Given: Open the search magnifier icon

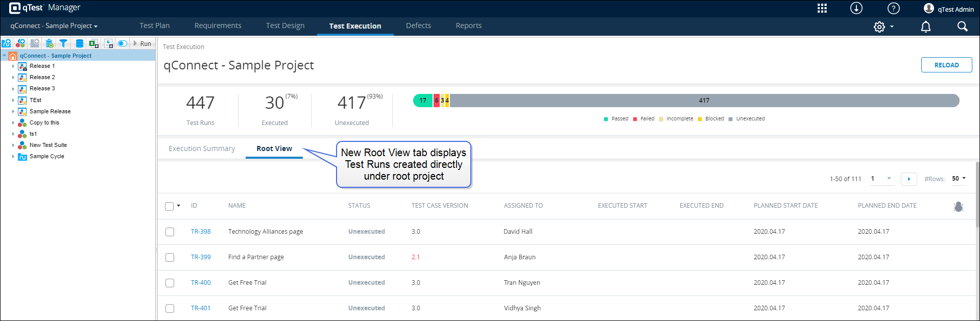Looking at the screenshot, I should point(962,27).
